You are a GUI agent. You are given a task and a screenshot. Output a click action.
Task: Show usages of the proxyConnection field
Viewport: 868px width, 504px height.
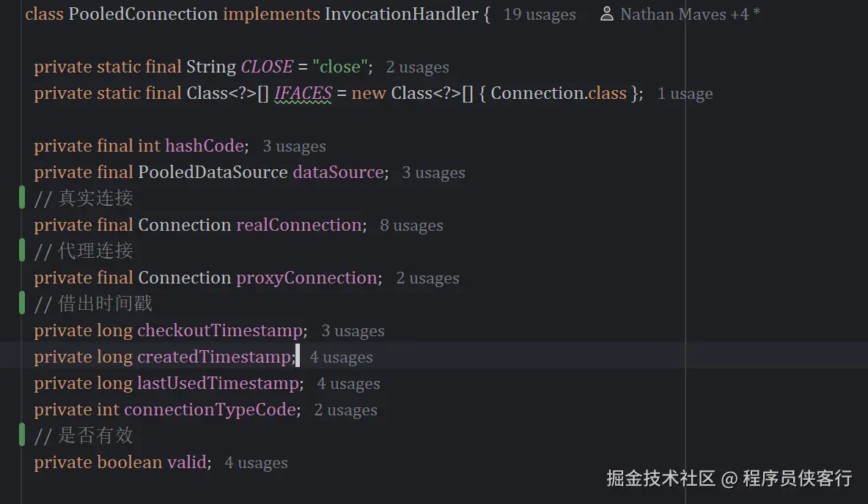[x=427, y=278]
